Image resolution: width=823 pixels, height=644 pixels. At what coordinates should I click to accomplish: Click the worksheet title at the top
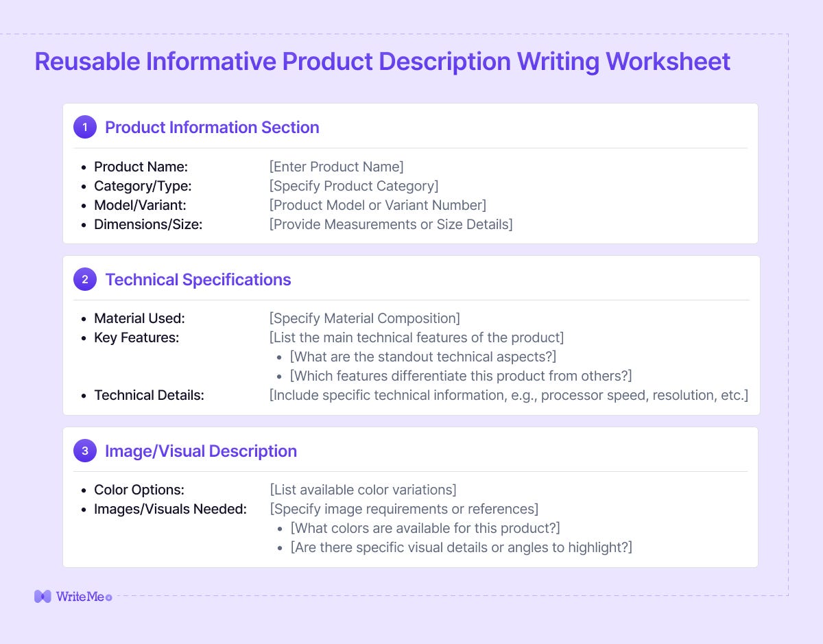click(382, 62)
